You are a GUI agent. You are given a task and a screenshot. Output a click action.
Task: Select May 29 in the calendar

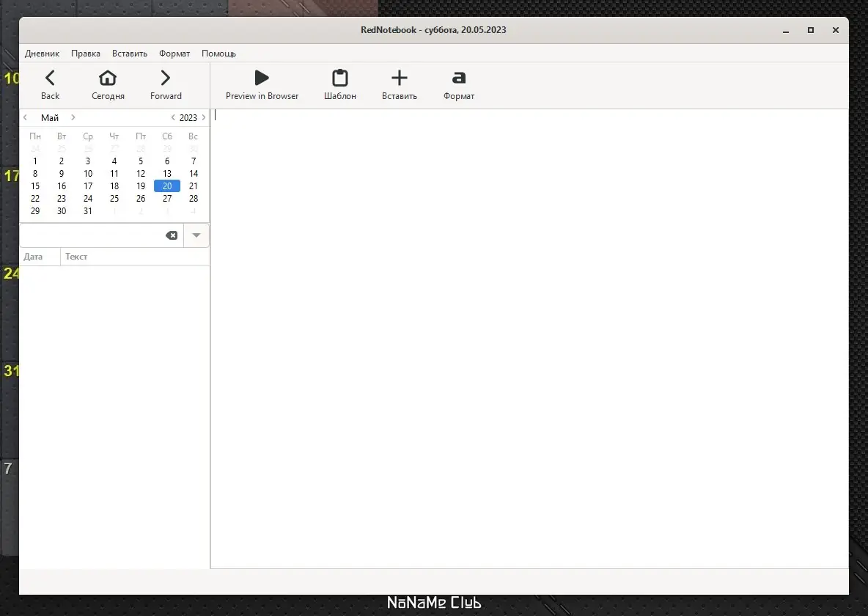[x=35, y=211]
